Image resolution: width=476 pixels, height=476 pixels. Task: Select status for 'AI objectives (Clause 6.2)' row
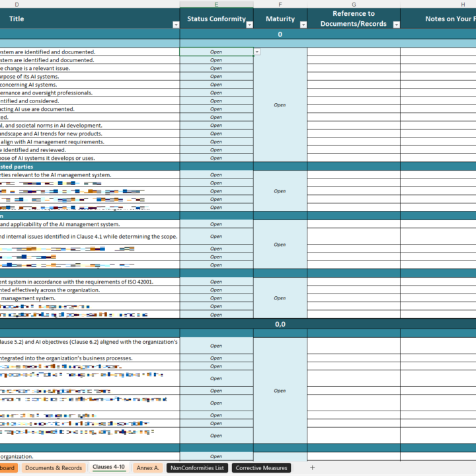point(216,346)
